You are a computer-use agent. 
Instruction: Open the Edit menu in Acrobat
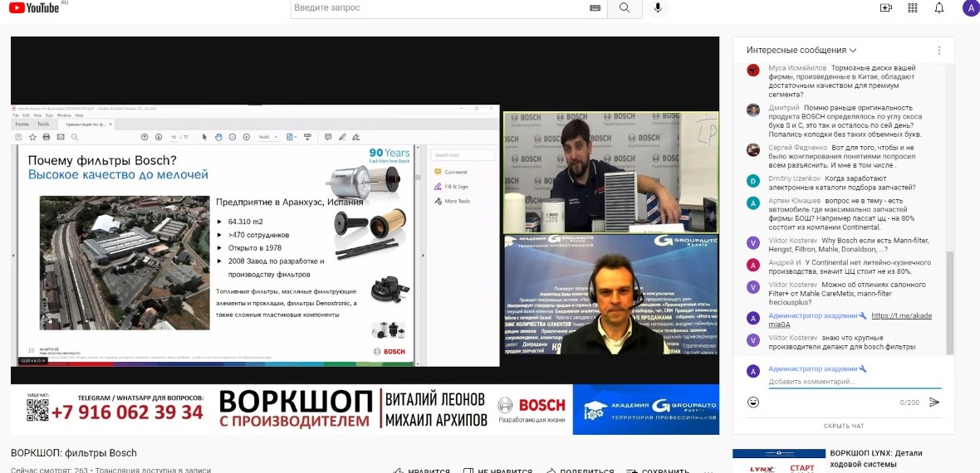point(26,115)
